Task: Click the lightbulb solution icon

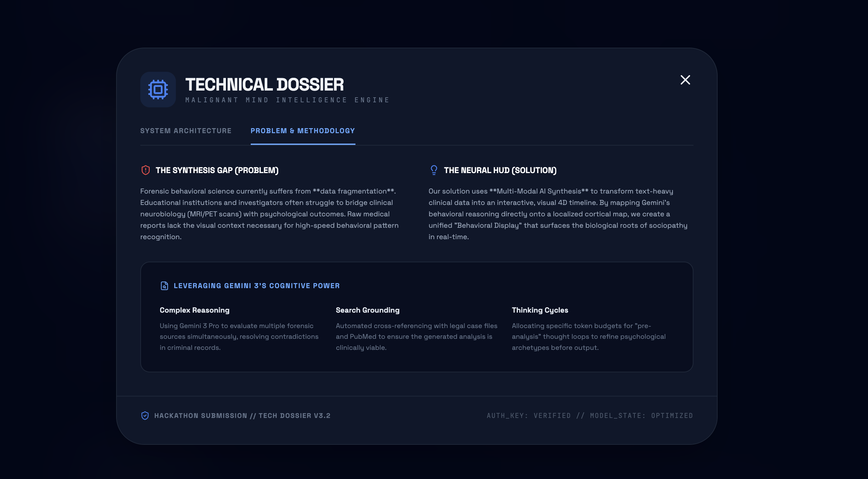Action: 434,170
